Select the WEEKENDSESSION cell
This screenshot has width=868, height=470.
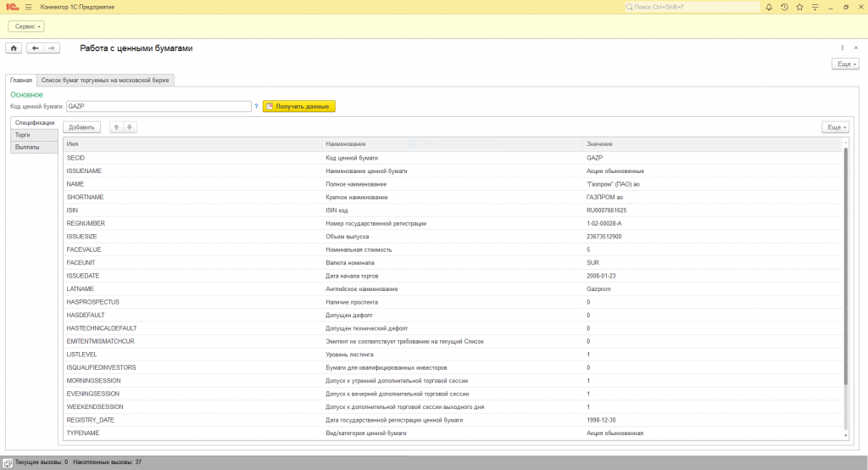192,407
